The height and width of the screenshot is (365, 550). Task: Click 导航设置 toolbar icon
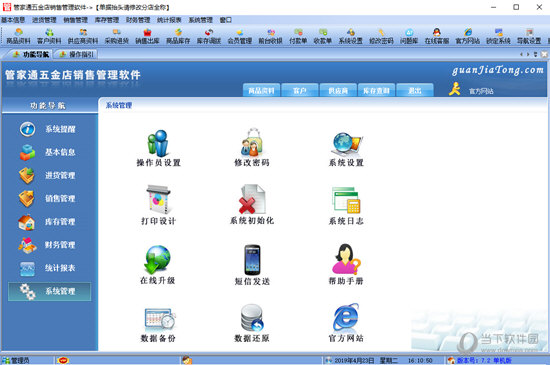click(x=529, y=37)
